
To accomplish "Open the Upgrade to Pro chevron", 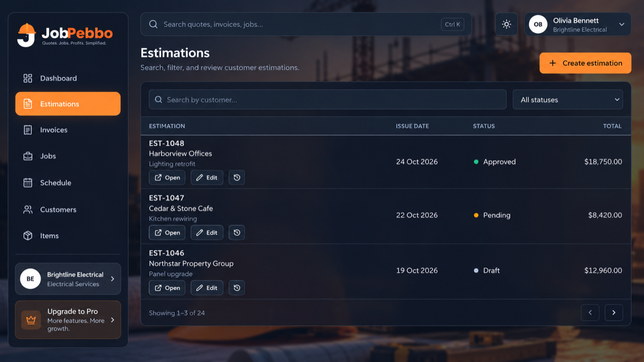I will pyautogui.click(x=112, y=320).
